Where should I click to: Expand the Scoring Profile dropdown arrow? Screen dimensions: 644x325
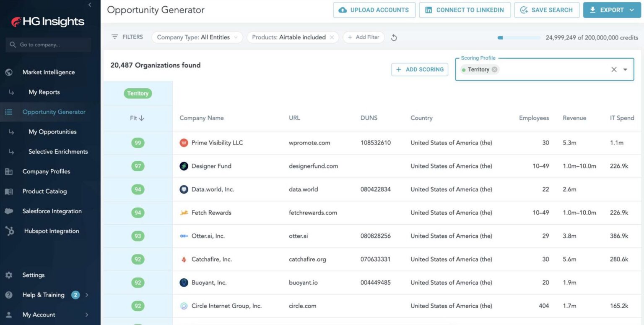tap(625, 70)
